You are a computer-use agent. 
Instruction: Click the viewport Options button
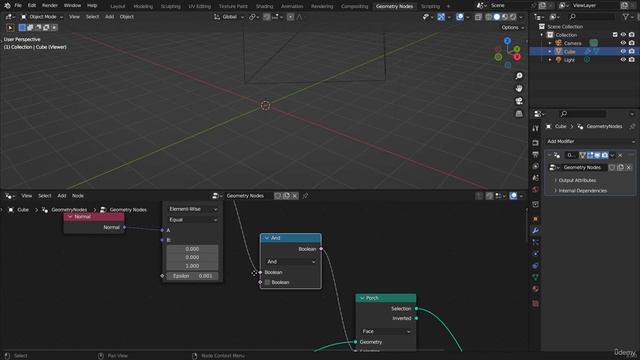tap(513, 27)
